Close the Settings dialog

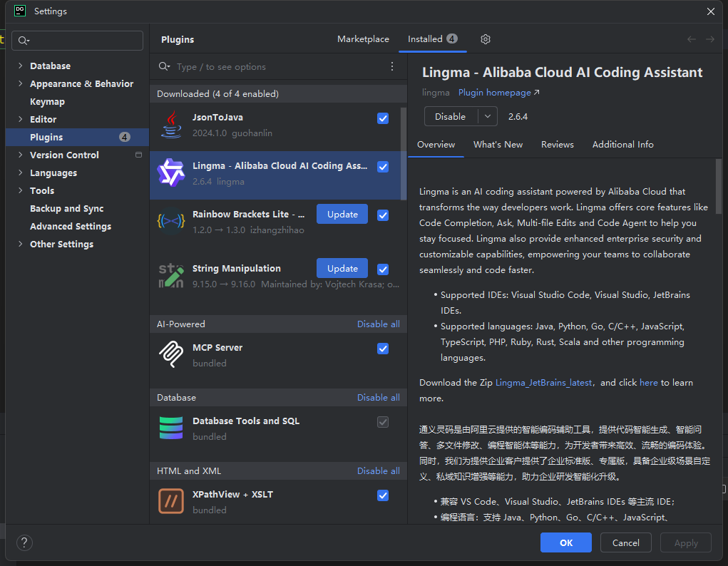click(x=711, y=11)
